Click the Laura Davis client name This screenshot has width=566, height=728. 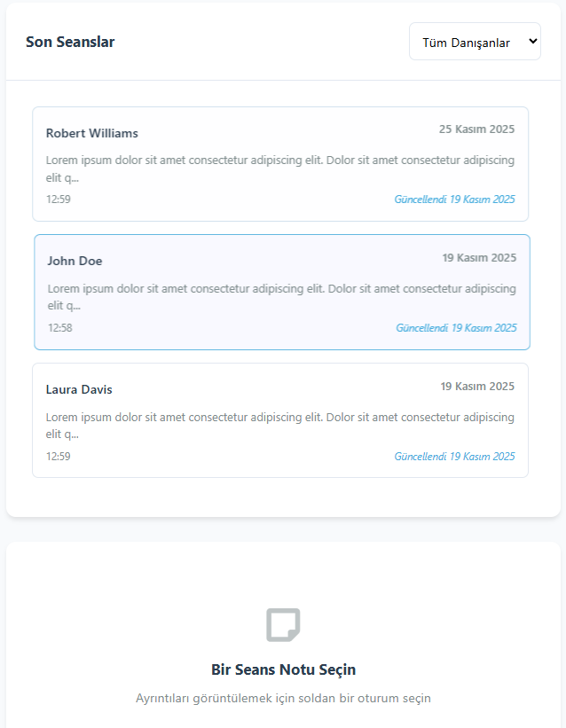pyautogui.click(x=79, y=389)
